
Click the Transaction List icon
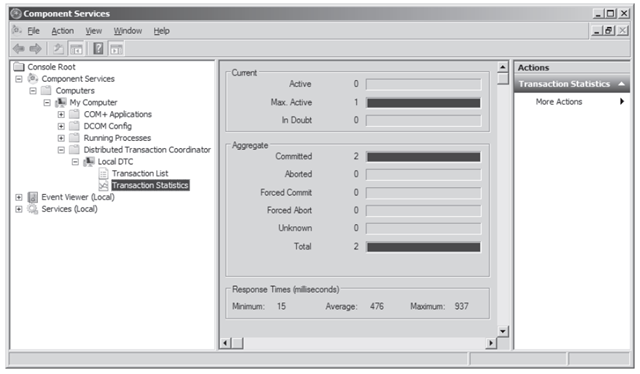click(103, 174)
